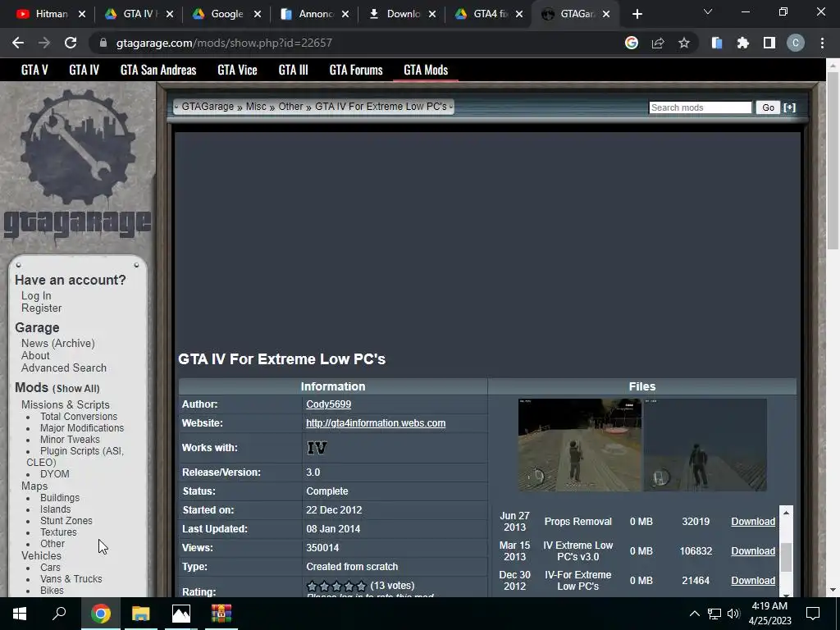
Task: Open the Google icon in the address bar
Action: 632,43
